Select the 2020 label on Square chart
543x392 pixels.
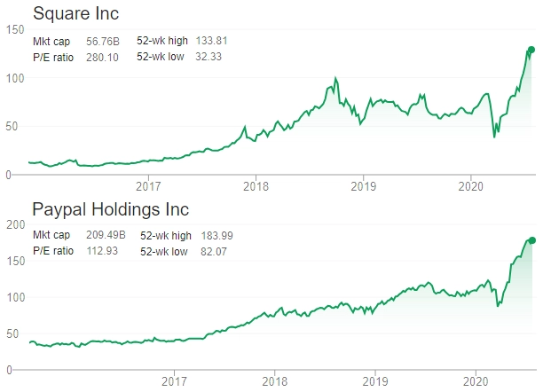pyautogui.click(x=470, y=186)
